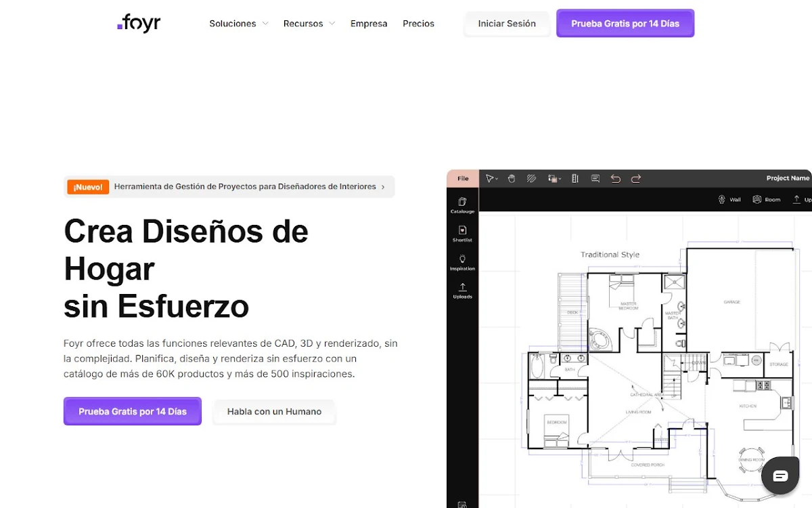The width and height of the screenshot is (812, 508).
Task: Click the hatch pattern tool icon
Action: tap(532, 179)
